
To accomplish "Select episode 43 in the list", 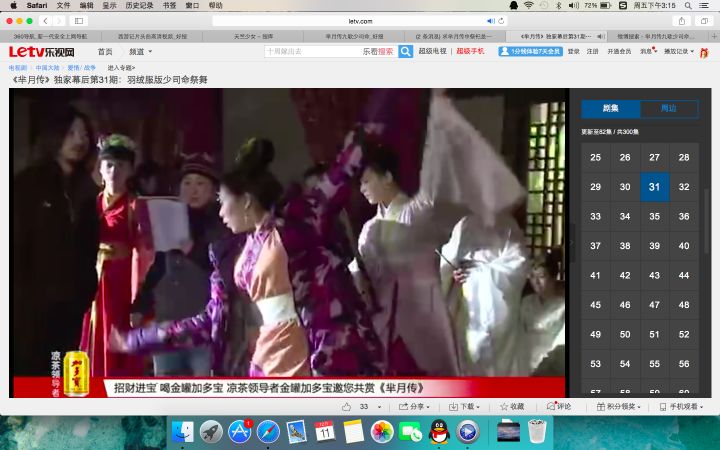I will [x=654, y=276].
